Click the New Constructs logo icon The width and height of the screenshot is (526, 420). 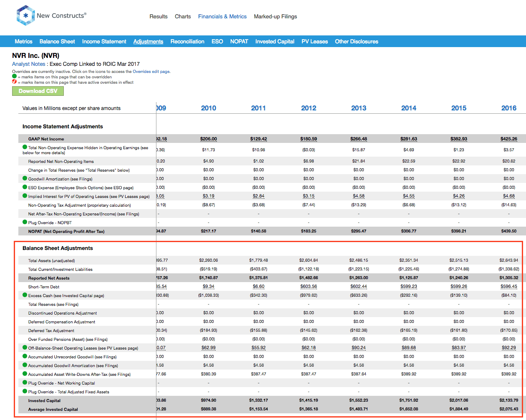click(x=25, y=15)
